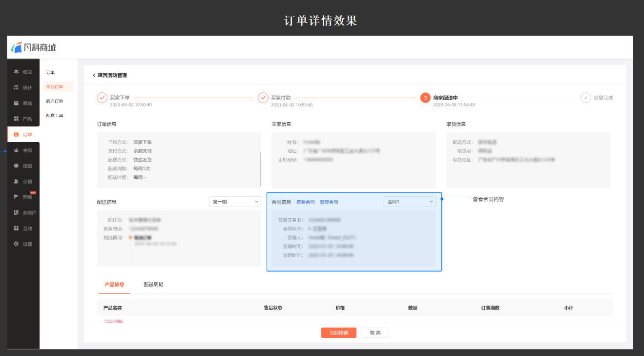Switch to the 配送周期 tab
Viewport: 644px width, 356px height.
pyautogui.click(x=153, y=284)
